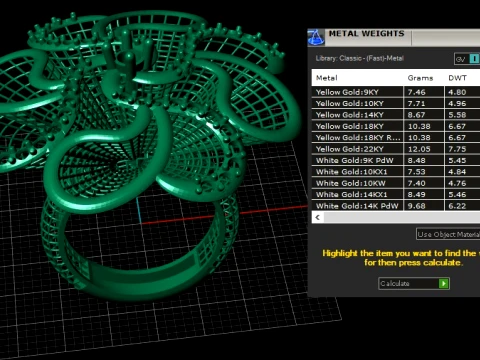Click the 6.22 DWT cell for 14K PdW

[x=462, y=206]
